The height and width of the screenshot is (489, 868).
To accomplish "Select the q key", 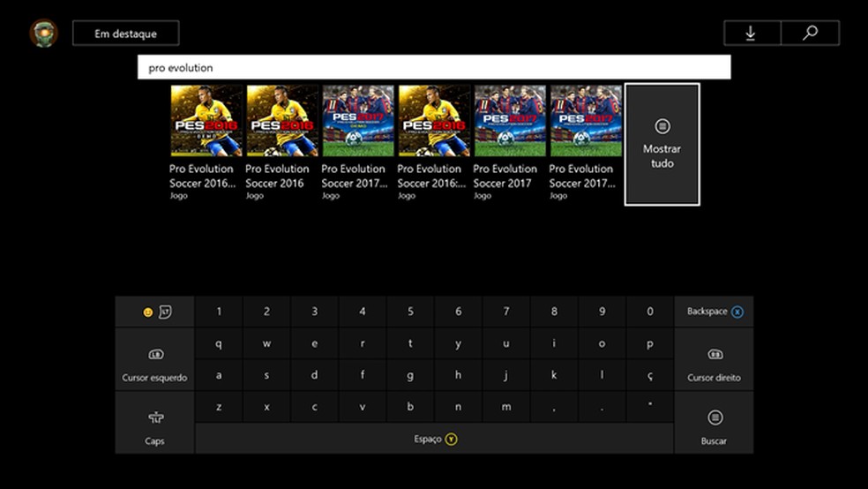I will pos(219,344).
